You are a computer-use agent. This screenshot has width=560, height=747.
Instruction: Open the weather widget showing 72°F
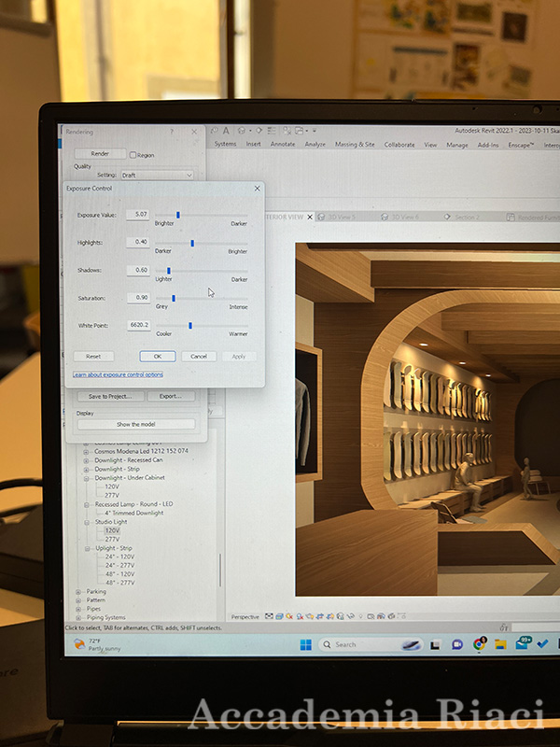click(98, 644)
